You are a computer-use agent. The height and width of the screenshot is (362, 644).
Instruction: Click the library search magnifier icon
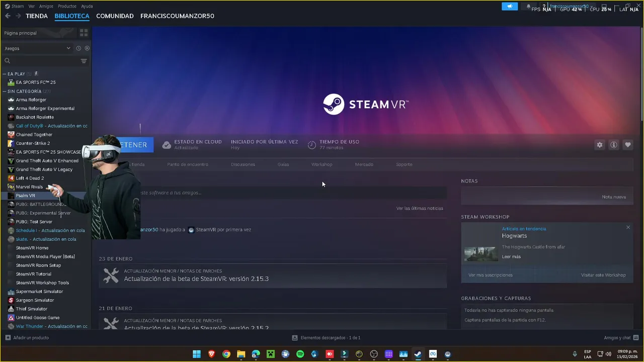coord(8,61)
